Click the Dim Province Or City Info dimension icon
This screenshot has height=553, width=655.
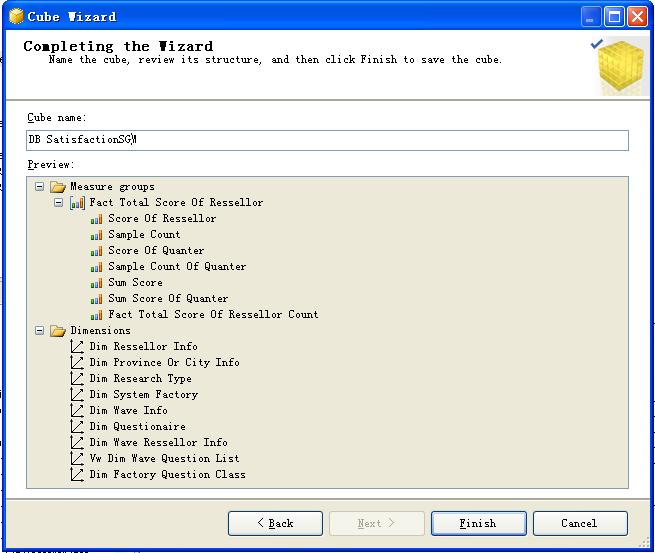(77, 363)
